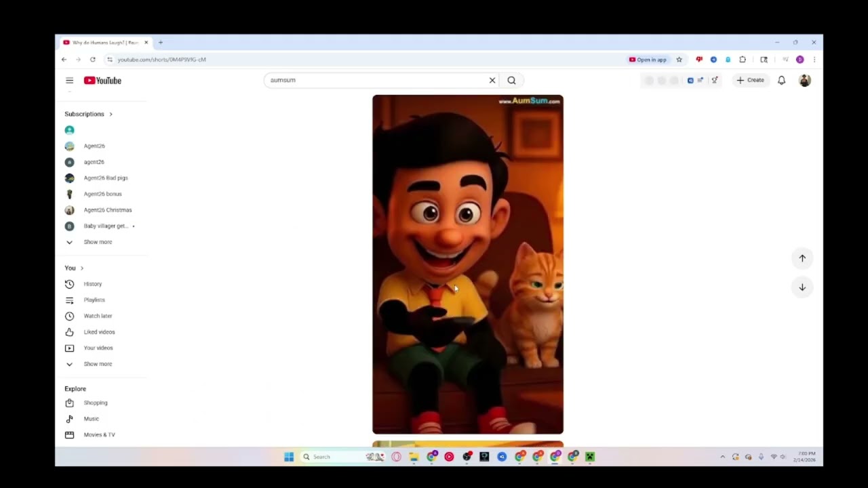Open the YouTube account avatar menu
The image size is (868, 488).
coord(804,80)
